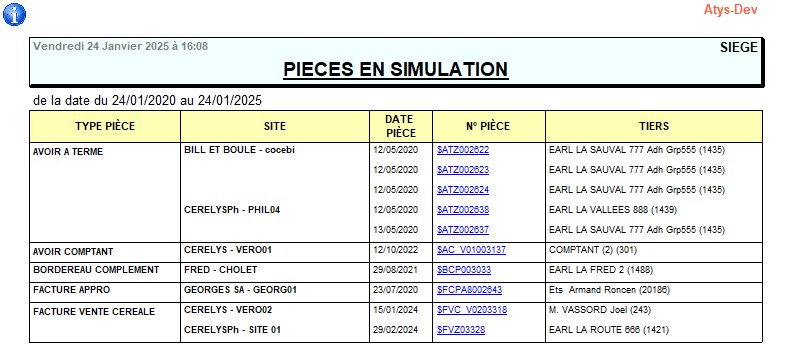The height and width of the screenshot is (362, 786).
Task: Click the TIERS column header
Action: tap(654, 126)
